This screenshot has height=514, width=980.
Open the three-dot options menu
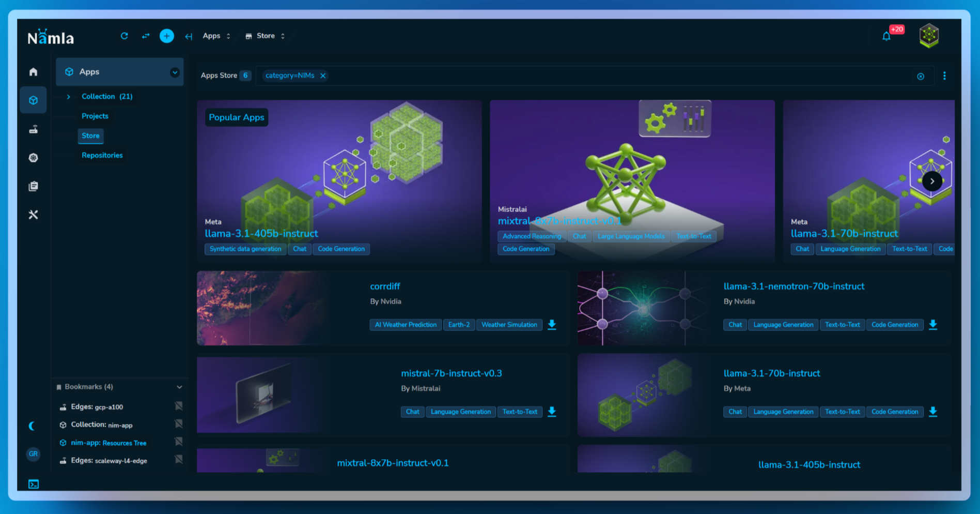click(944, 76)
